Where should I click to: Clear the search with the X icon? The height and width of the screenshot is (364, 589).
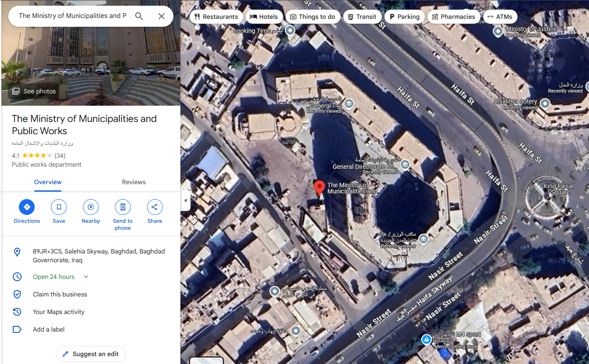click(x=162, y=16)
